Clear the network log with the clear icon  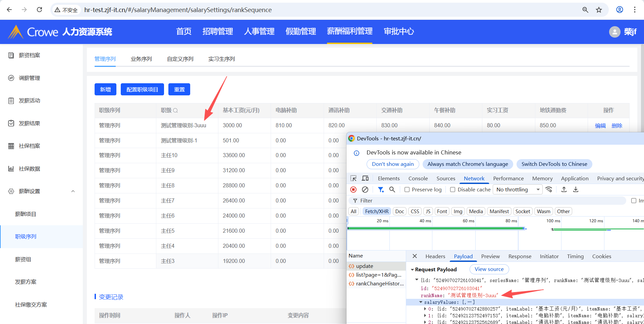click(365, 190)
